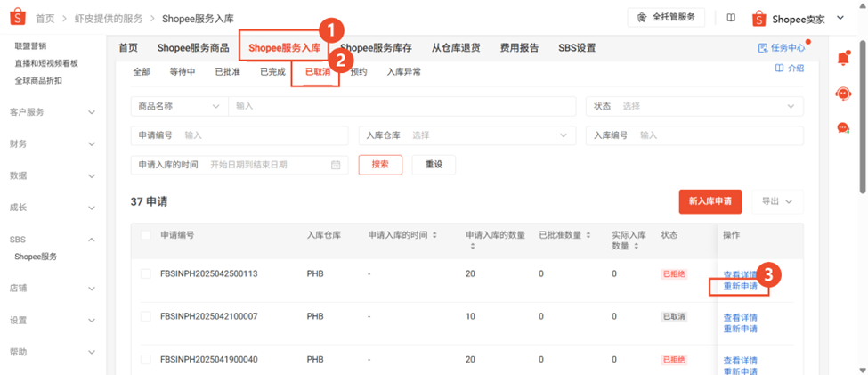This screenshot has width=868, height=375.
Task: Open the 入库仓库 select dropdown
Action: point(466,135)
